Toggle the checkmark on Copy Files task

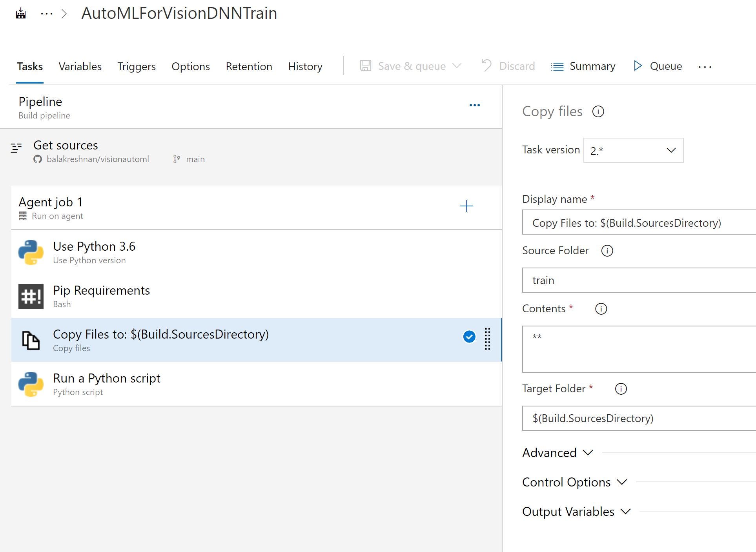coord(469,337)
